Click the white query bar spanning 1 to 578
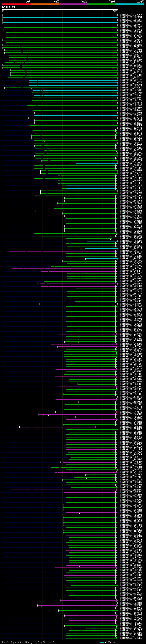Screen dimensions: 146x644 pos(60,9)
